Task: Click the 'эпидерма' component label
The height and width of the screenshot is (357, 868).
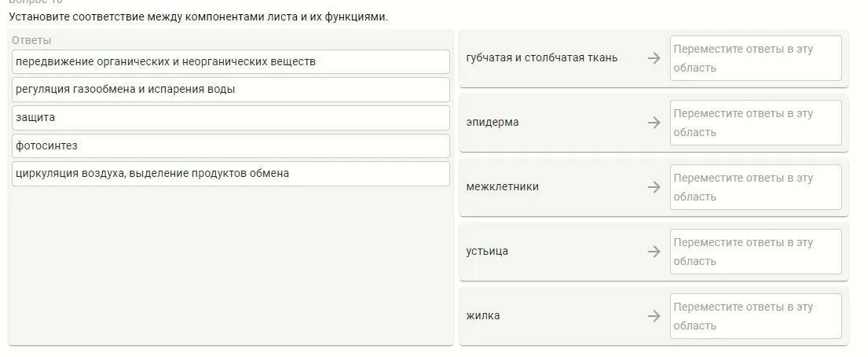Action: tap(492, 123)
